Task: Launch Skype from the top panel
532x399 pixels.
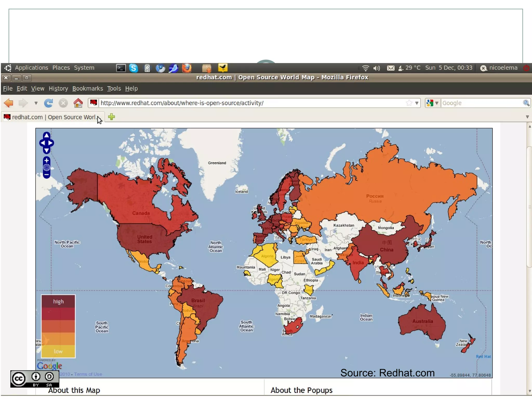Action: coord(134,68)
